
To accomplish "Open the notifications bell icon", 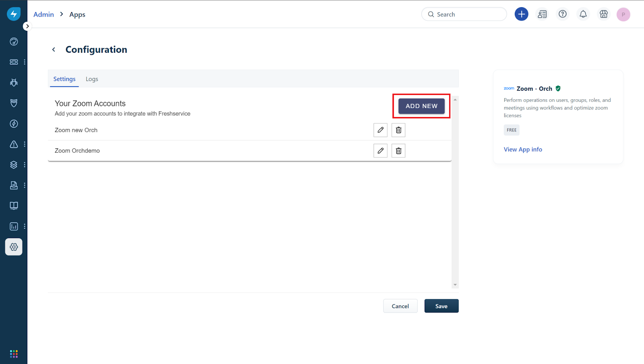I will click(x=583, y=14).
